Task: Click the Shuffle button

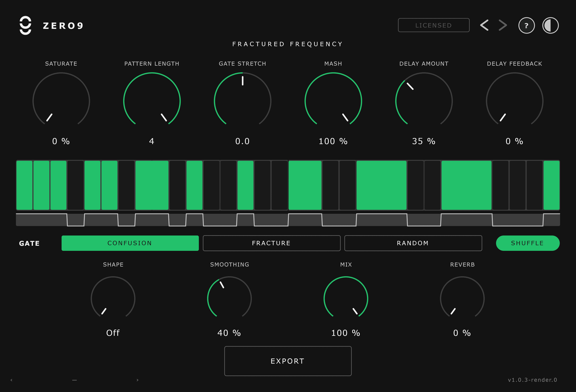Action: point(528,243)
